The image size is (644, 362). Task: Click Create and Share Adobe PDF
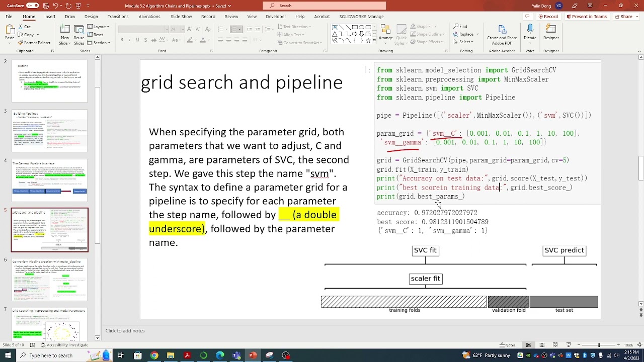(x=502, y=34)
